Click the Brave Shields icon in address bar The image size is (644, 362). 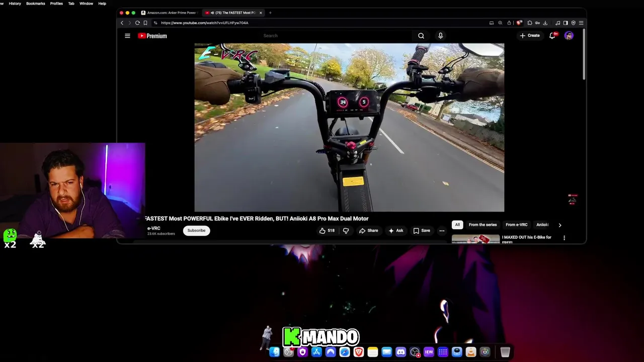tap(519, 23)
